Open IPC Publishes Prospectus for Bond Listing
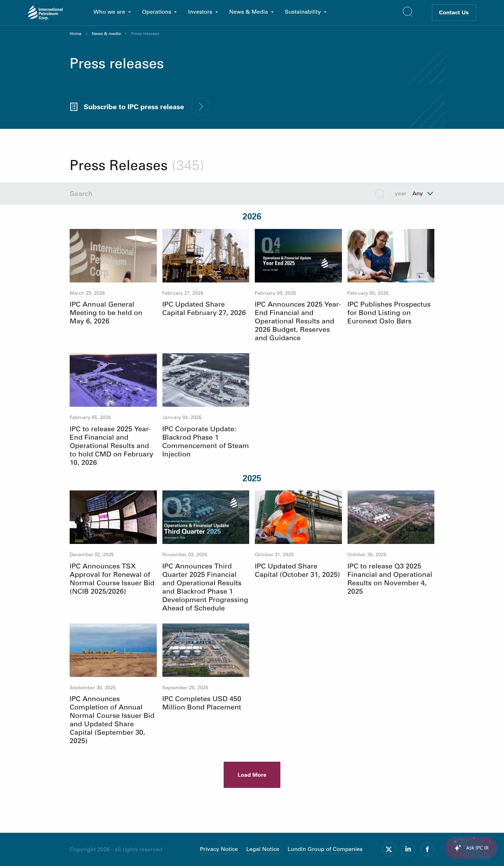This screenshot has width=504, height=866. [389, 313]
